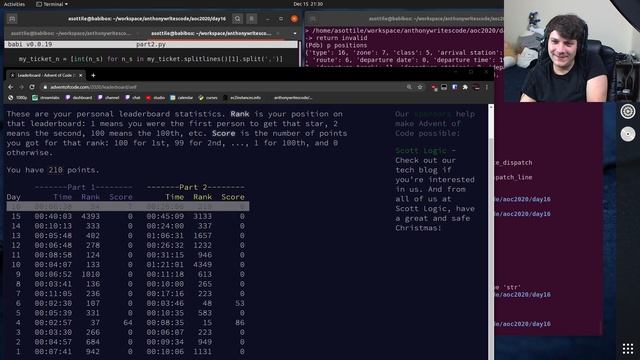
Task: Click the terminal search magnifier button
Action: (x=238, y=19)
